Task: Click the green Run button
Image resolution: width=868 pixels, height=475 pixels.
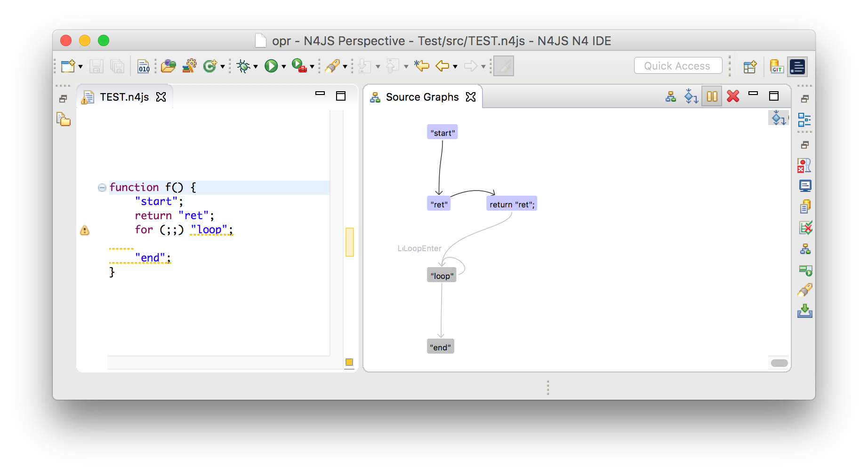Action: click(x=271, y=66)
